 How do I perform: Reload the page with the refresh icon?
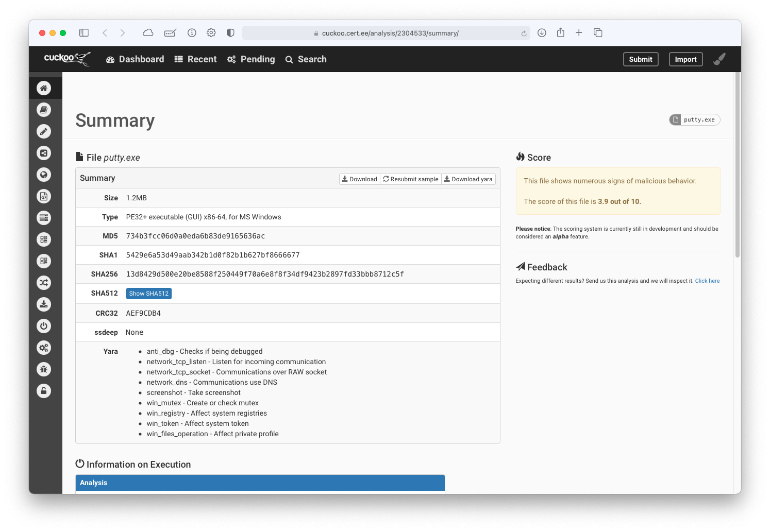[524, 33]
